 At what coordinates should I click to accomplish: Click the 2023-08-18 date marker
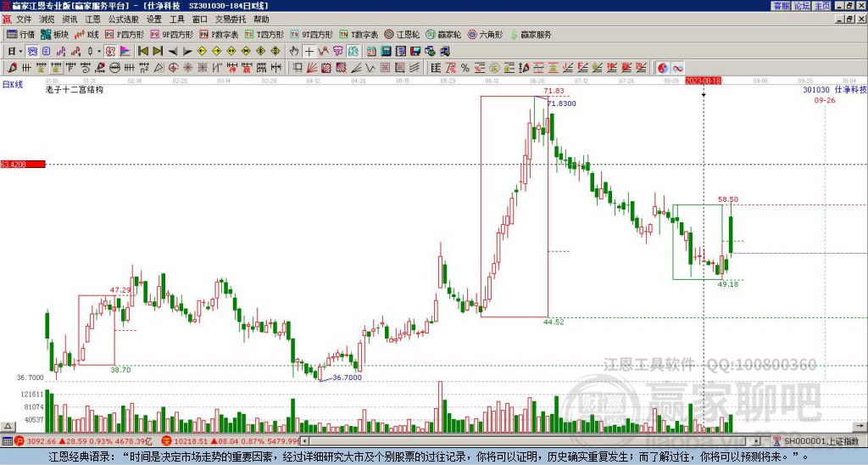[x=703, y=81]
